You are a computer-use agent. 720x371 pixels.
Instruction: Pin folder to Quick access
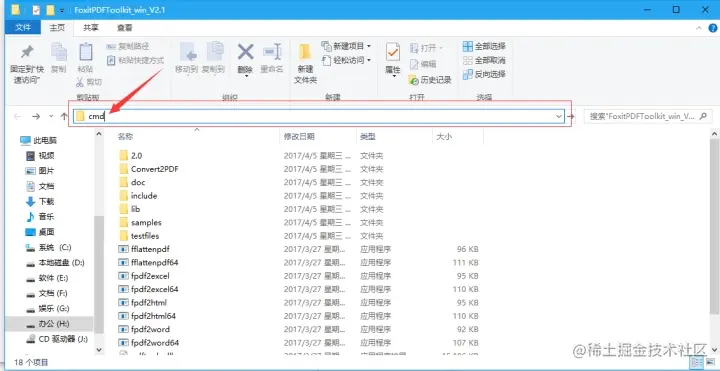27,63
